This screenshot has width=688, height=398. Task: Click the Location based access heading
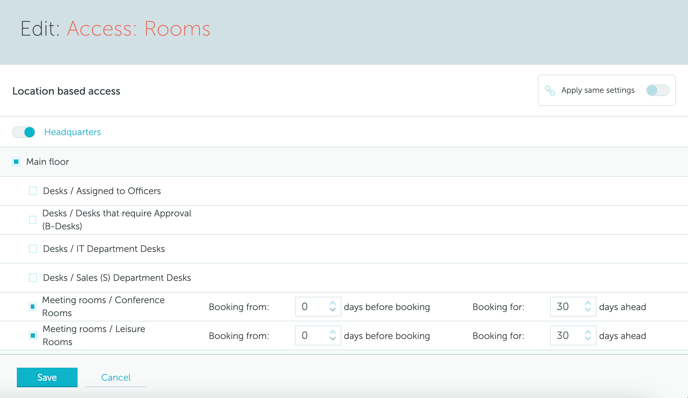(x=66, y=91)
